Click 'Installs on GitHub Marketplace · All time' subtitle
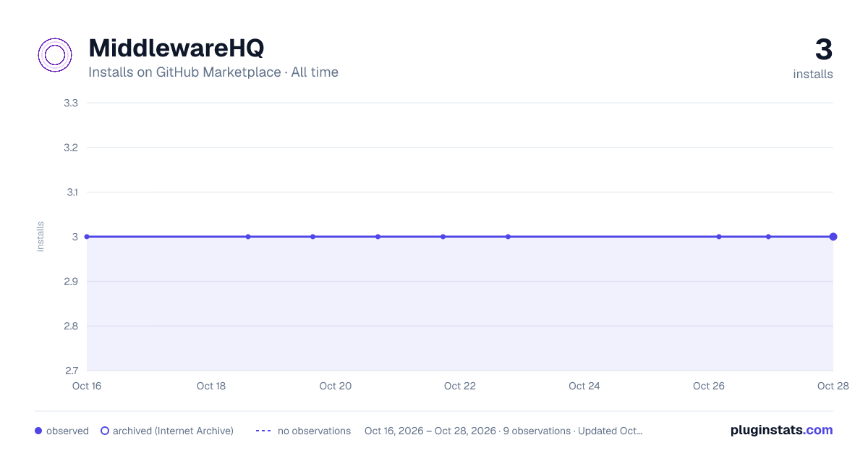 pyautogui.click(x=213, y=72)
